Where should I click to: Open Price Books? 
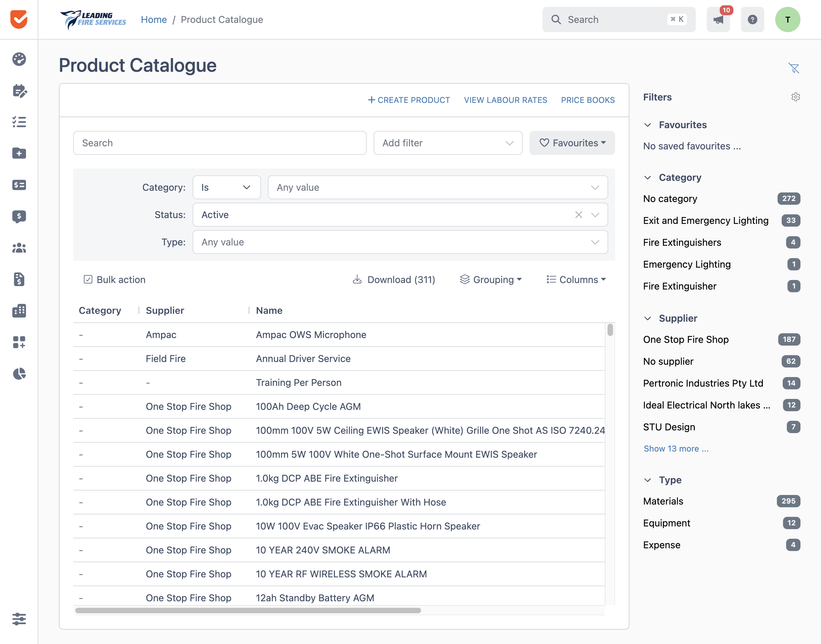587,100
